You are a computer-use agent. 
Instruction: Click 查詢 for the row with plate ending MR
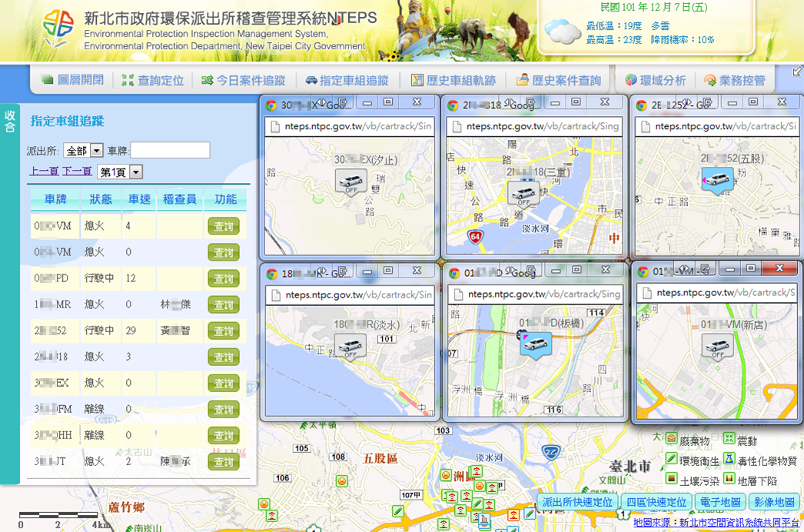224,304
